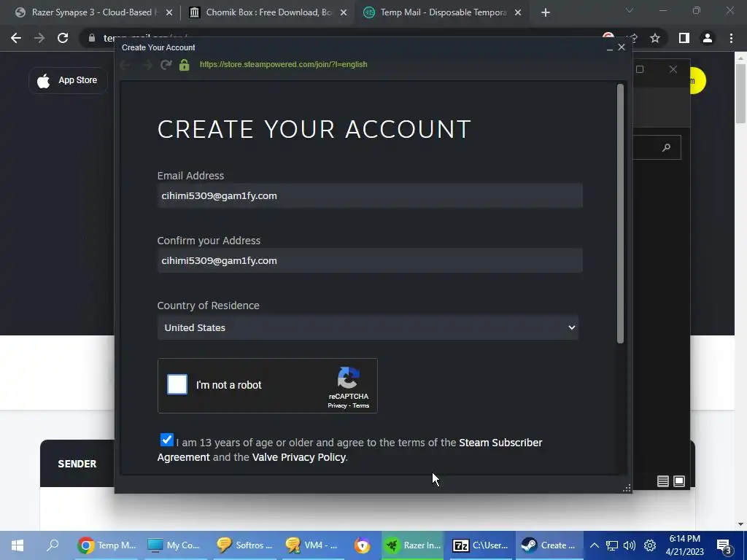Open Chrome profile avatar menu

tap(708, 38)
